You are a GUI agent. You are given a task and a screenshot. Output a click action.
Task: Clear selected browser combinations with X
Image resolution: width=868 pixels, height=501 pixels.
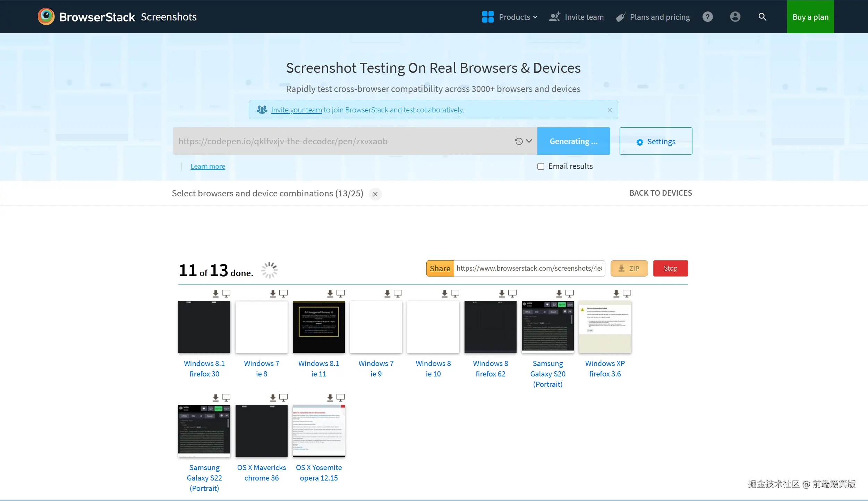pos(375,194)
